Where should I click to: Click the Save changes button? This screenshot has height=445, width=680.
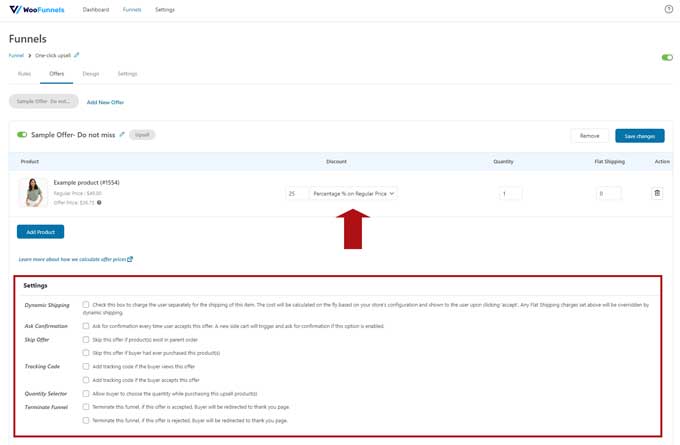(x=640, y=136)
